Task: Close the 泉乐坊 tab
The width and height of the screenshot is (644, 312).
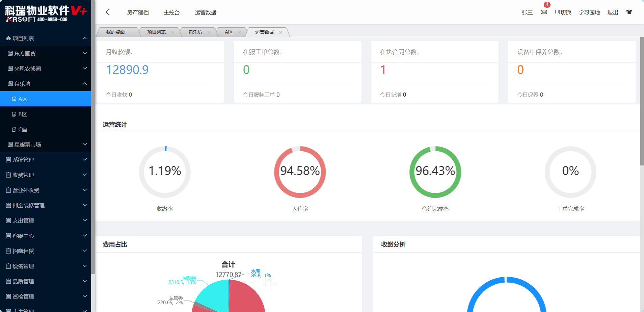Action: (209, 32)
